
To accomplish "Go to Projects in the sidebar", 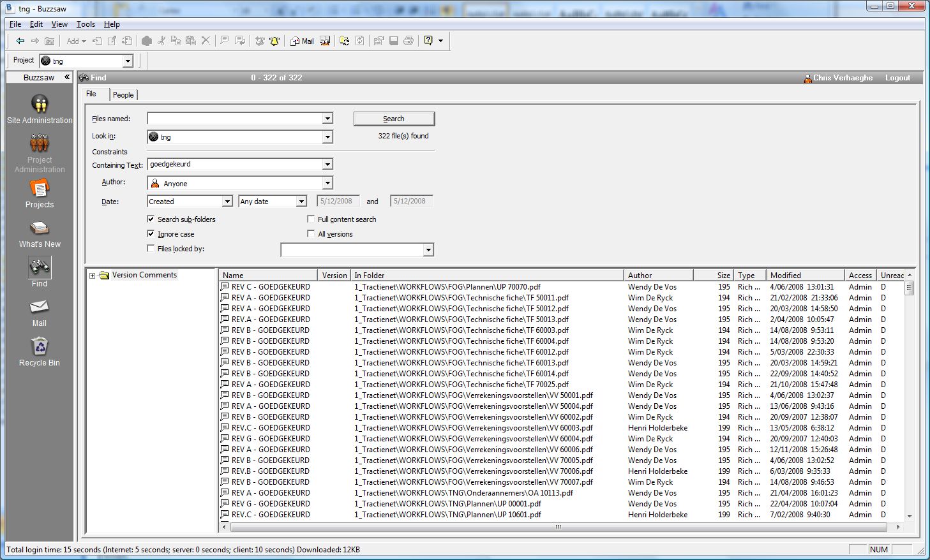I will [x=40, y=193].
